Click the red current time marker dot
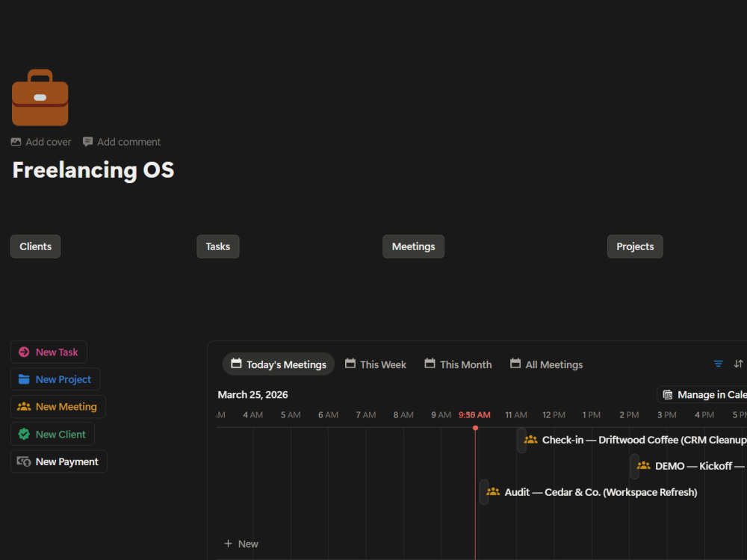 coord(475,428)
